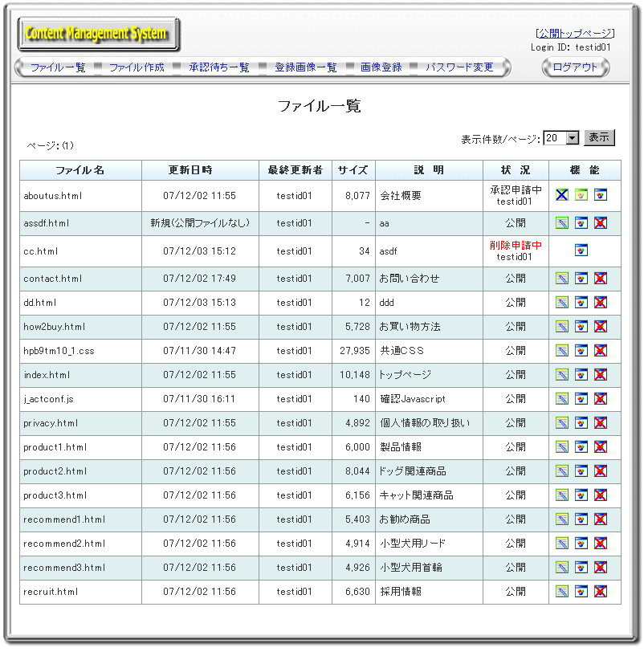The width and height of the screenshot is (644, 664).
Task: Edit the contact.html file
Action: (562, 279)
